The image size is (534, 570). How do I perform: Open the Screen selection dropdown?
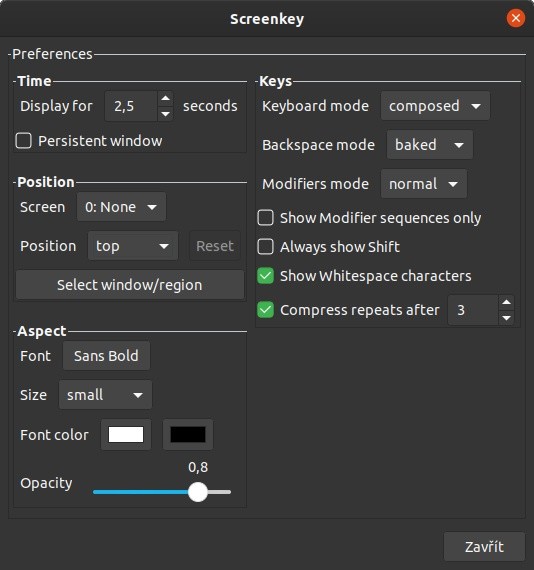(x=121, y=207)
